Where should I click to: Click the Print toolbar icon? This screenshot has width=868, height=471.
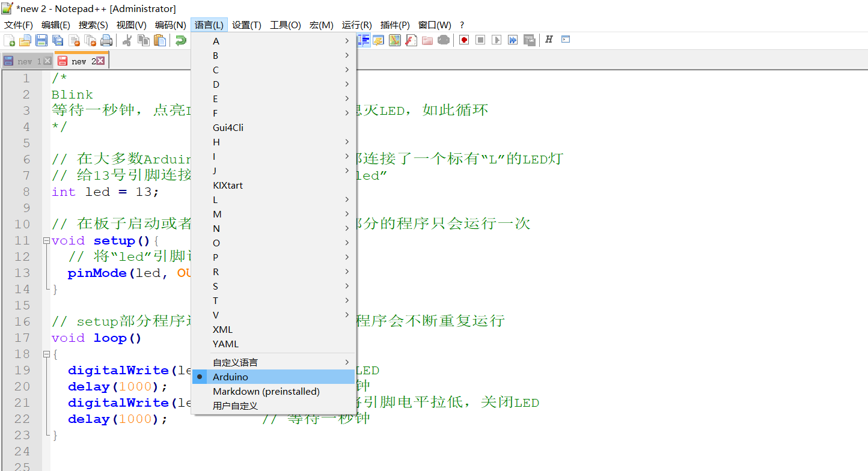[x=106, y=40]
